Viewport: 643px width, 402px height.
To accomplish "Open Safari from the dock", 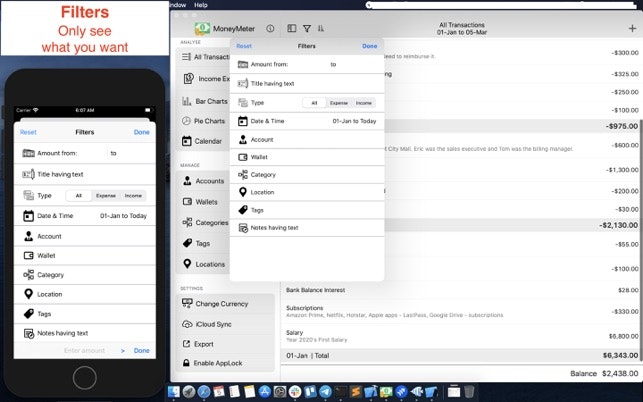I will [x=204, y=392].
